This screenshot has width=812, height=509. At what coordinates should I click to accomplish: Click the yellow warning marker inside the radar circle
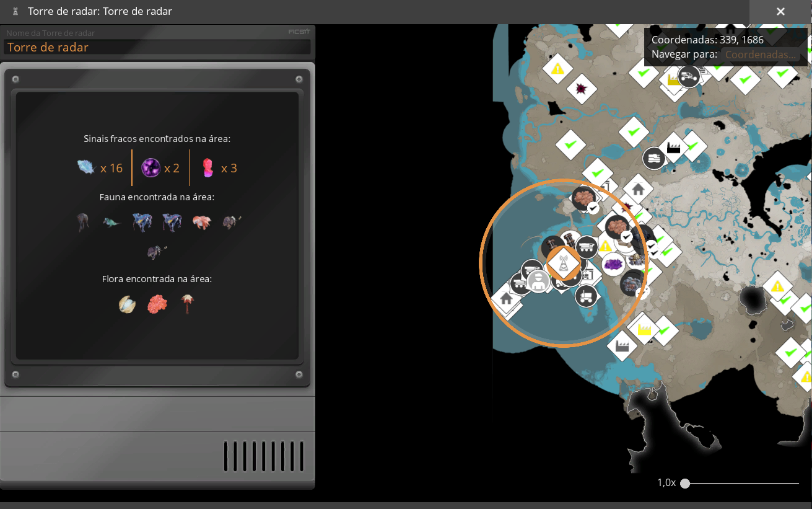605,246
